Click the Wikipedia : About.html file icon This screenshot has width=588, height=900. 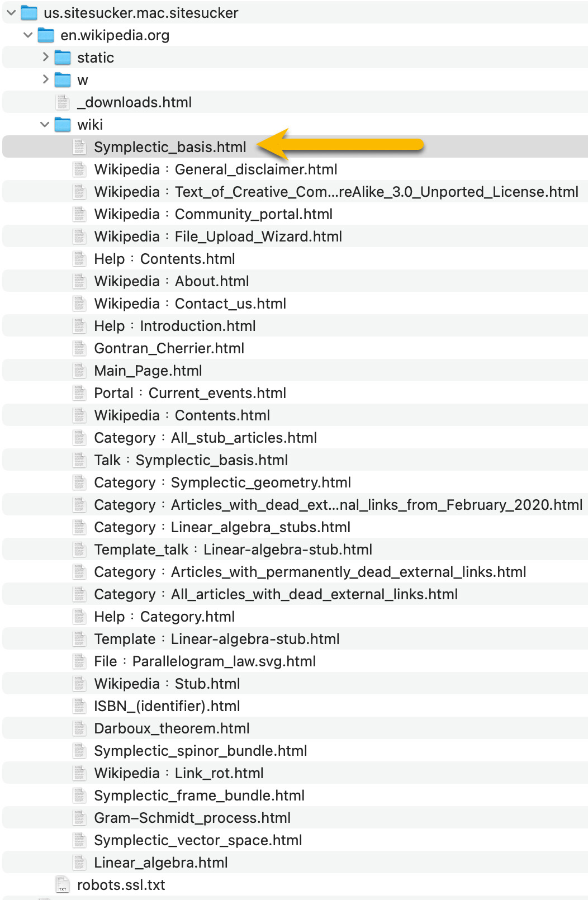click(79, 281)
